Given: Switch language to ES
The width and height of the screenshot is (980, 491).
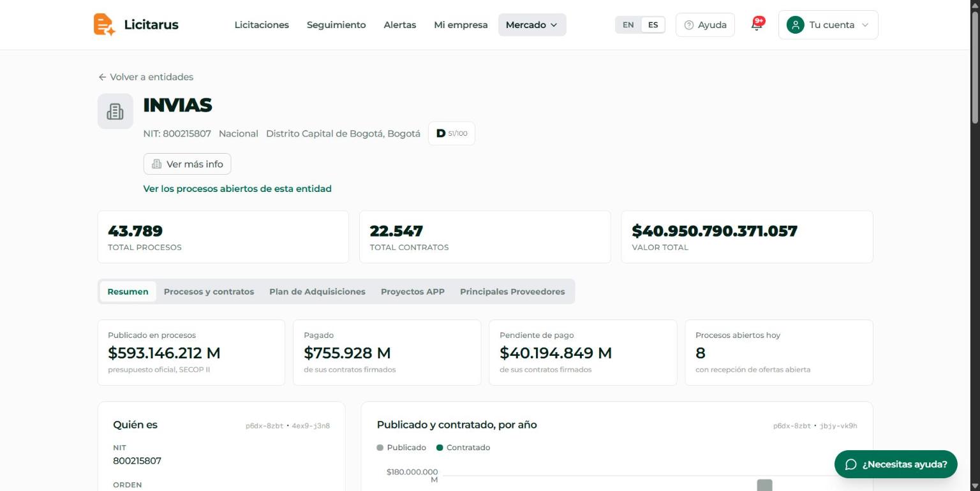Looking at the screenshot, I should point(653,25).
